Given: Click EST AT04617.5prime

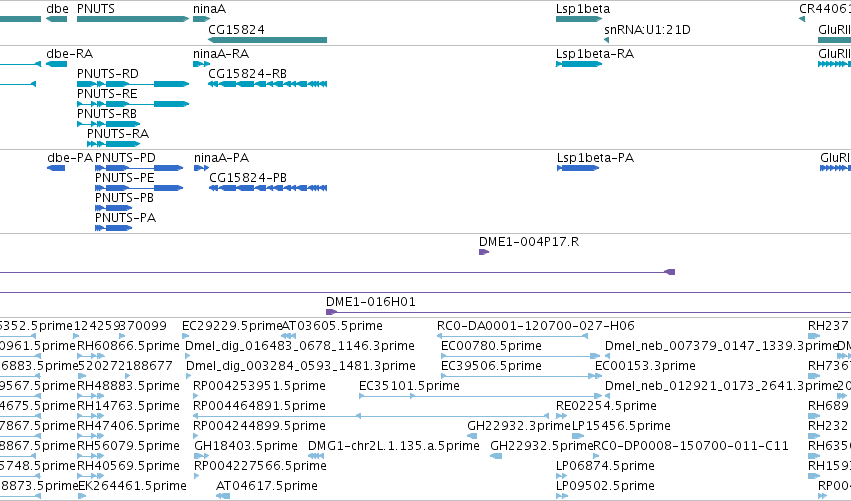Looking at the screenshot, I should (266, 486).
